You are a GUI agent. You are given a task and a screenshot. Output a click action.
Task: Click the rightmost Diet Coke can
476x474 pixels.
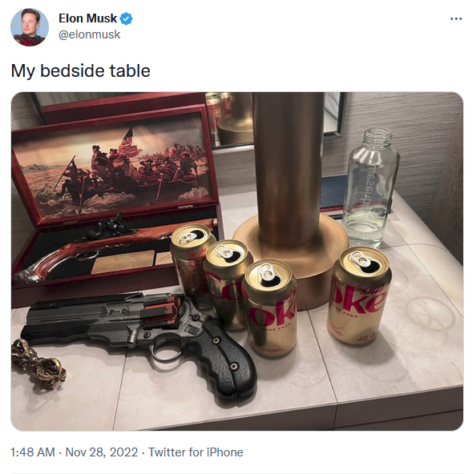360,296
